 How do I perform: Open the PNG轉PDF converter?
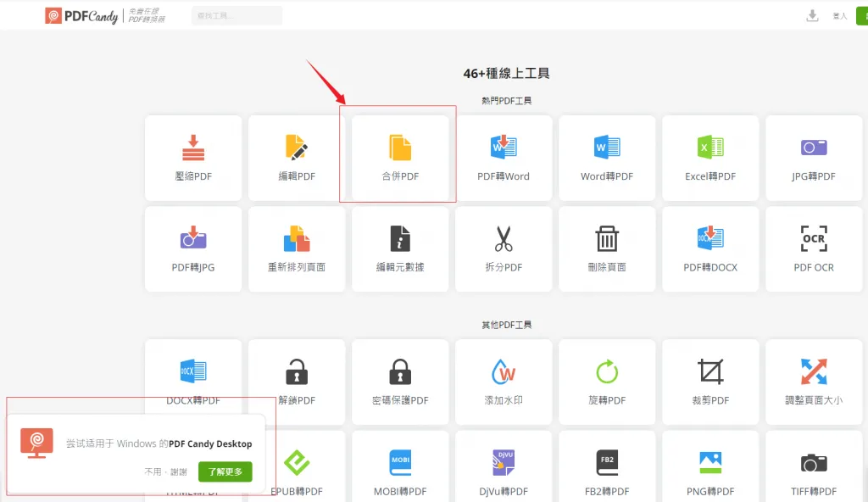[x=710, y=466]
